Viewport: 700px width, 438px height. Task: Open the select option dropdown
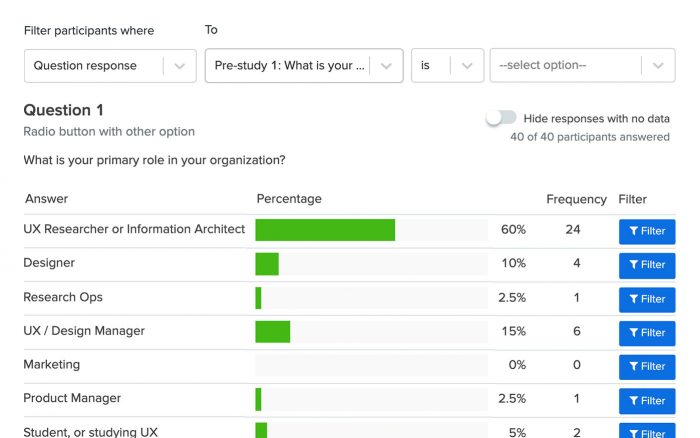point(581,66)
